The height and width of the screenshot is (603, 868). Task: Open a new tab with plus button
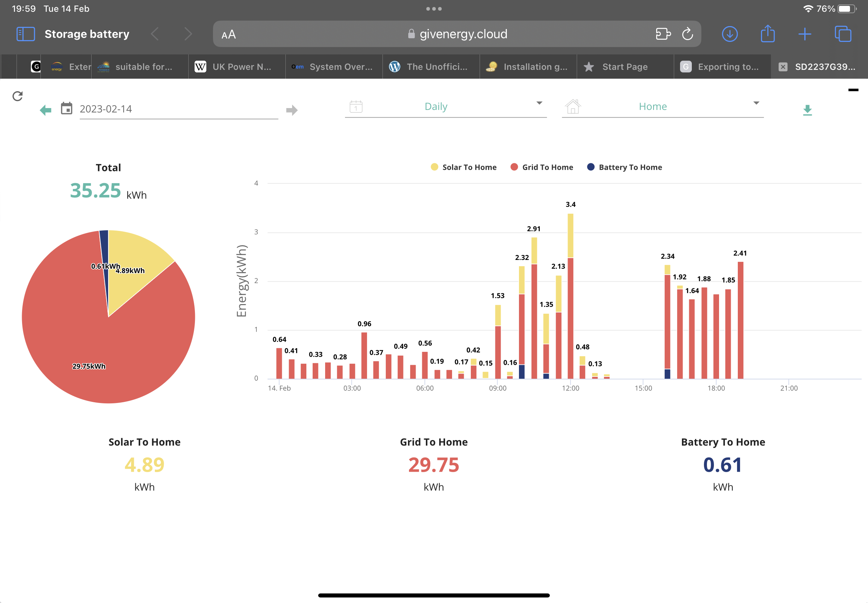804,34
